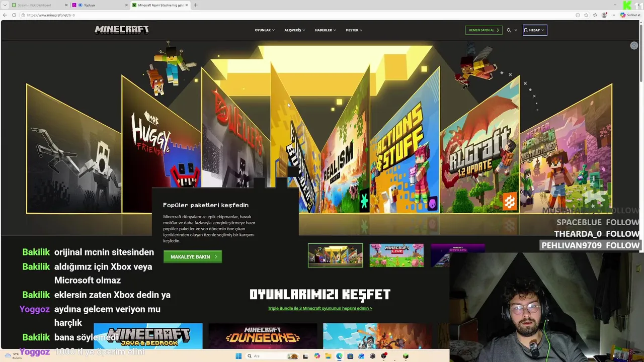Image resolution: width=644 pixels, height=362 pixels.
Task: Open the Minecraft Legends game card
Action: (377, 336)
